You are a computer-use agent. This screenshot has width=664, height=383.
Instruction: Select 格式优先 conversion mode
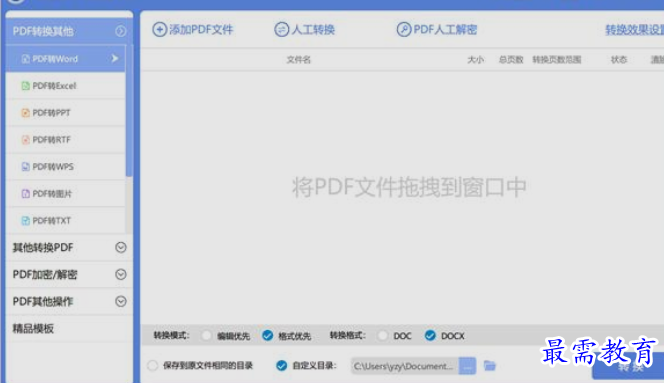[x=268, y=336]
